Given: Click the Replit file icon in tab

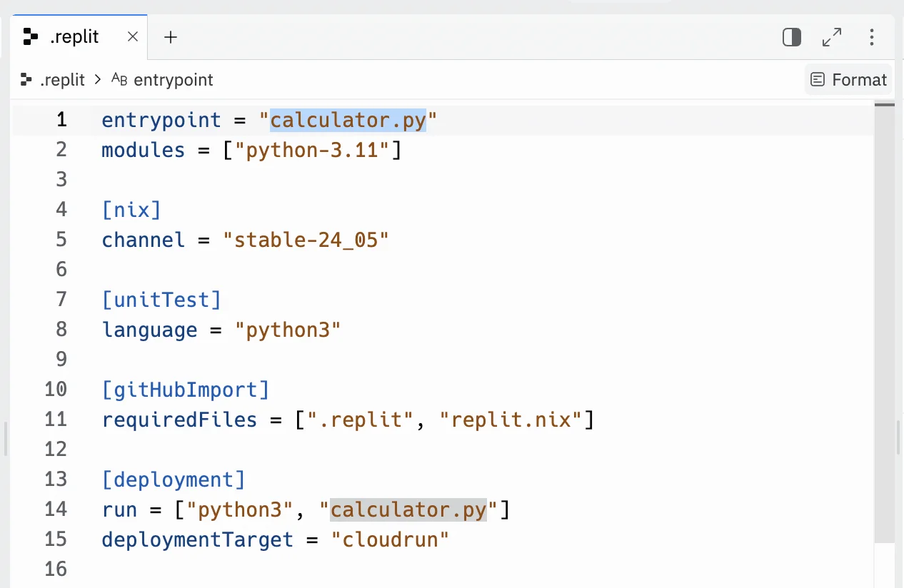Looking at the screenshot, I should click(30, 37).
